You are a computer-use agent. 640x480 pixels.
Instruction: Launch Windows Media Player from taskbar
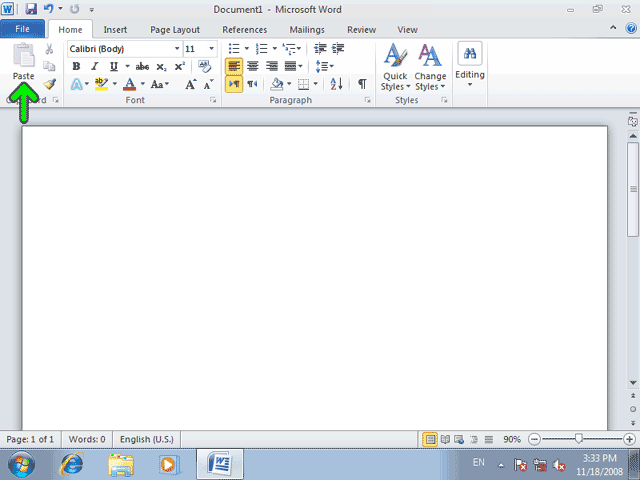pyautogui.click(x=169, y=464)
